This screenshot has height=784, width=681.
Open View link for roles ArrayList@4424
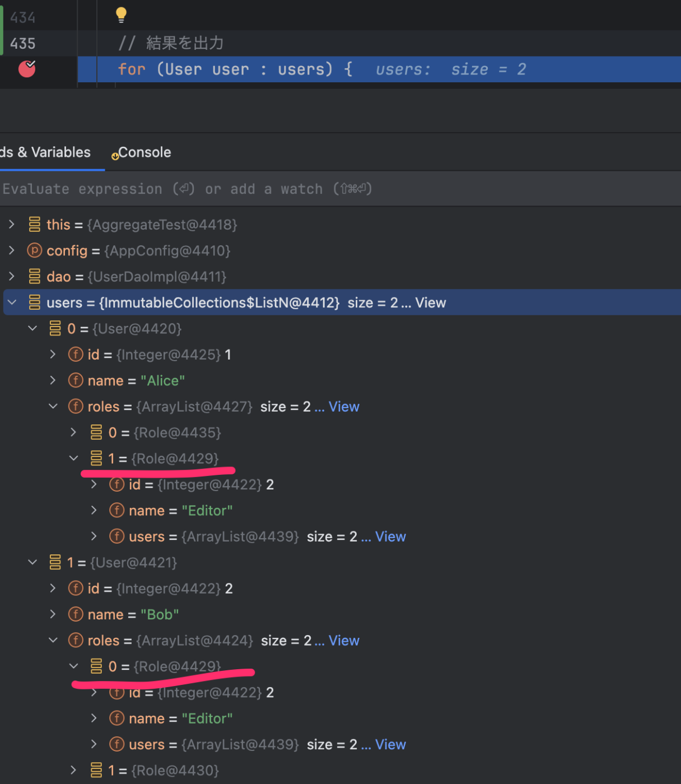click(344, 640)
